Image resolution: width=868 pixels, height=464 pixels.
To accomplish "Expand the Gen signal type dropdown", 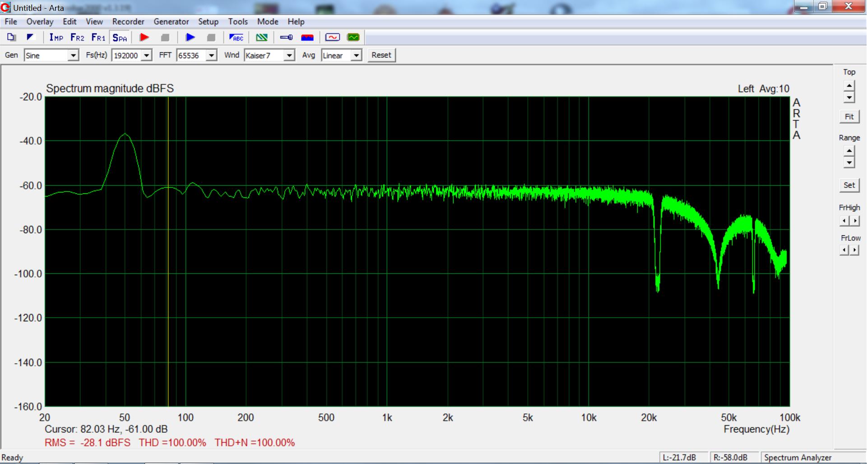I will tap(73, 56).
